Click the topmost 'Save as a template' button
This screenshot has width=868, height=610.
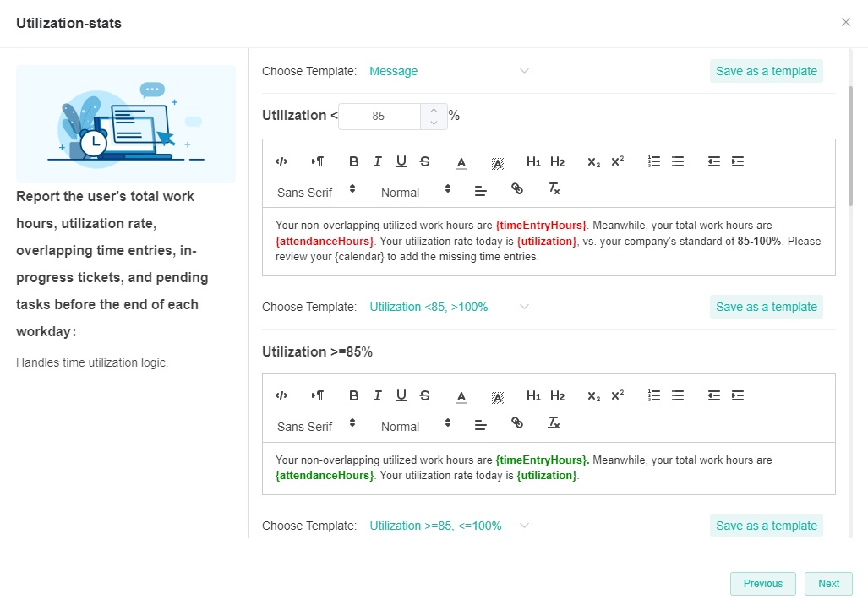(x=766, y=71)
